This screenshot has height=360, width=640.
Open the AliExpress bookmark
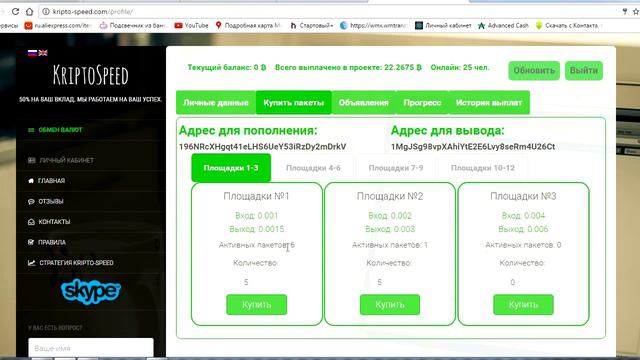[58, 25]
